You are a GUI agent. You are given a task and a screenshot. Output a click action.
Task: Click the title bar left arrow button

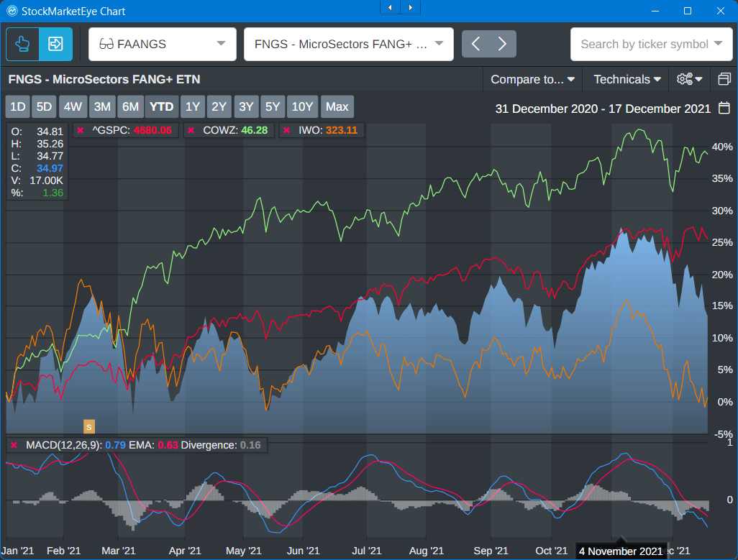click(x=390, y=7)
